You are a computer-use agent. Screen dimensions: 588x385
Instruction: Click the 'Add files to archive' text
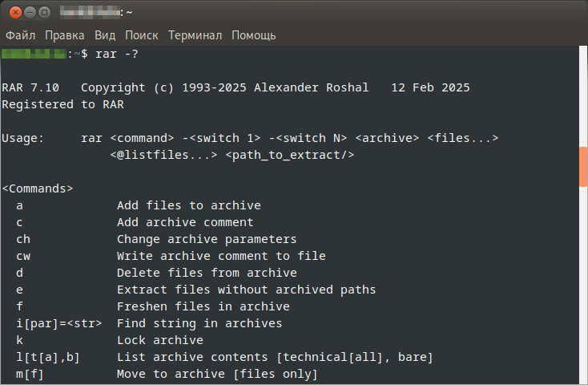click(188, 205)
